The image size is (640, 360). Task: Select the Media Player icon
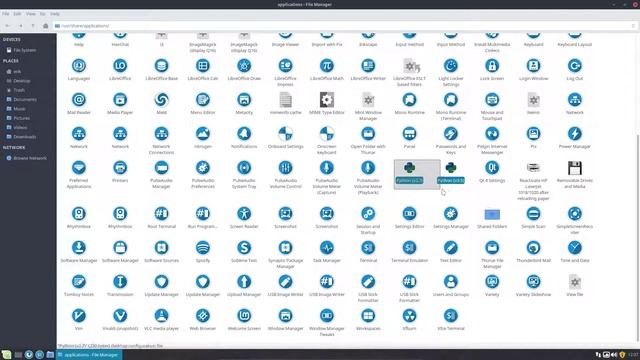pos(120,100)
